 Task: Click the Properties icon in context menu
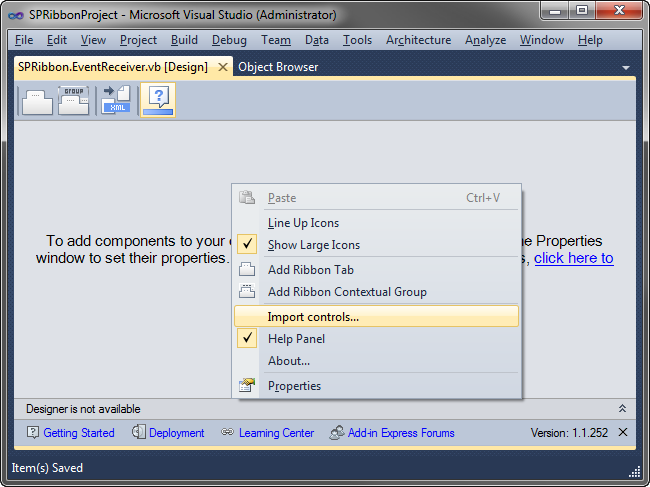(247, 385)
